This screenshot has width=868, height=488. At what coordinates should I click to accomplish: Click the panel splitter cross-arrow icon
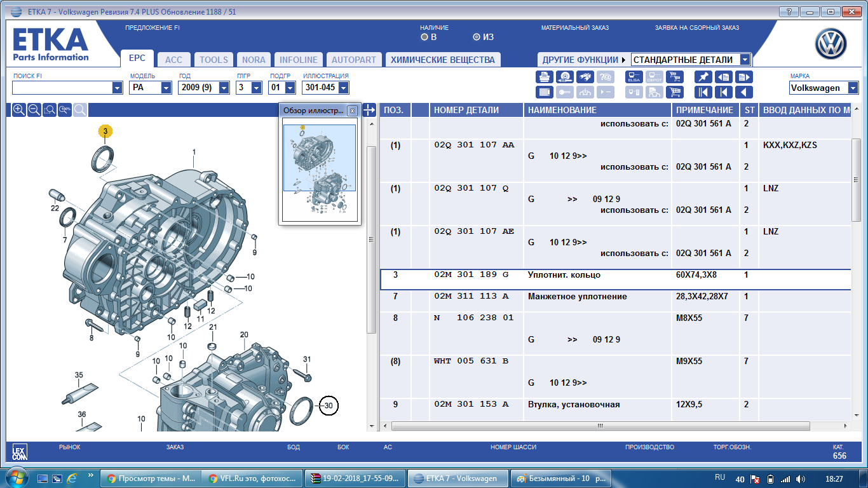370,110
